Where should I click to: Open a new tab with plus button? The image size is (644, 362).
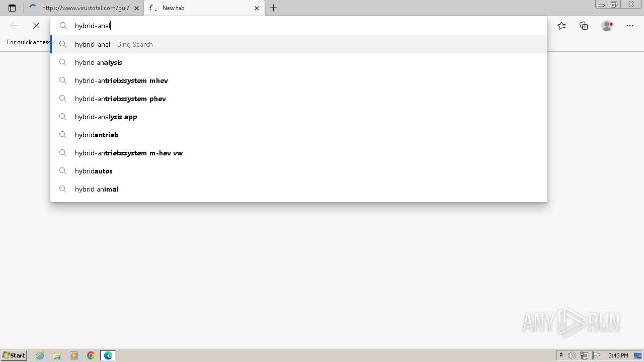tap(273, 8)
